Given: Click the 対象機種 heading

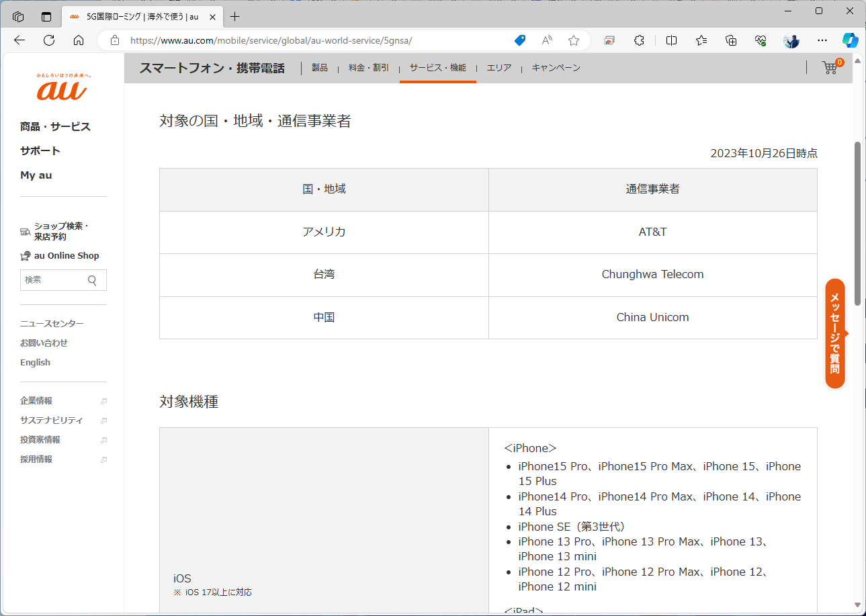Looking at the screenshot, I should pyautogui.click(x=189, y=402).
